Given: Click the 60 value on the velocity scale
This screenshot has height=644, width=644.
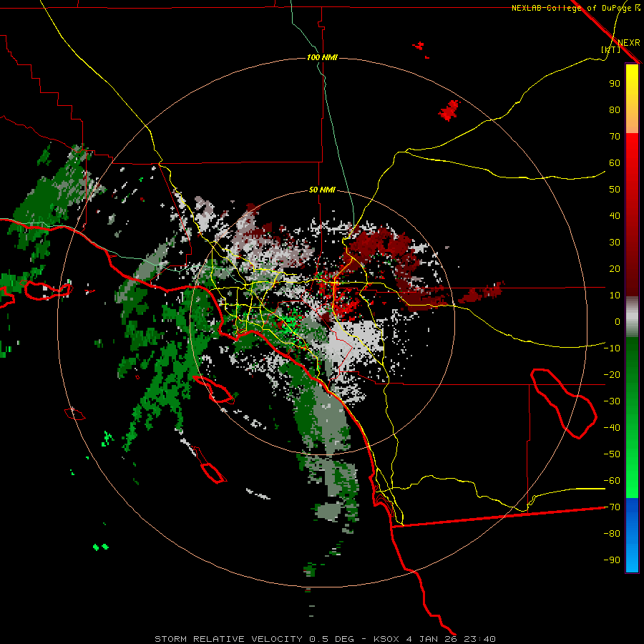Looking at the screenshot, I should 615,163.
